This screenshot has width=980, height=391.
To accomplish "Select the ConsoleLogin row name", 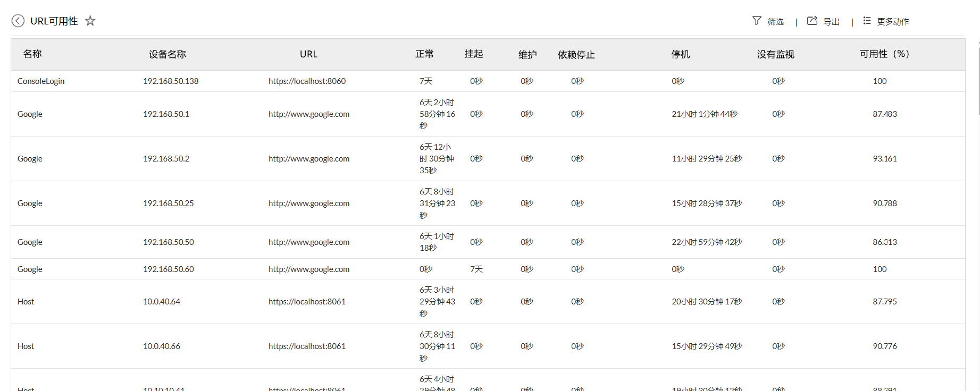I will [x=41, y=81].
